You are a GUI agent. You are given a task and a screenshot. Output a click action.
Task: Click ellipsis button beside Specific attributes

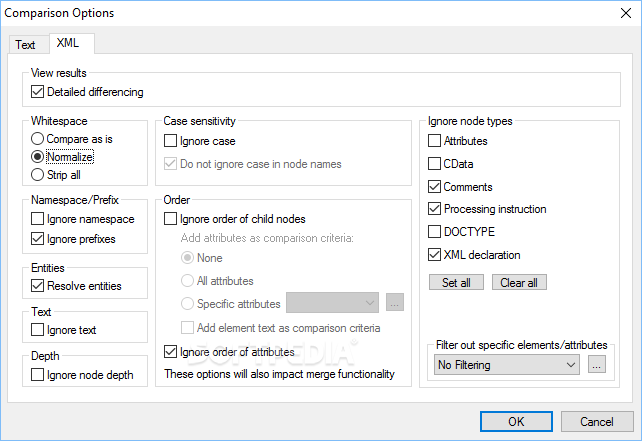tap(395, 303)
